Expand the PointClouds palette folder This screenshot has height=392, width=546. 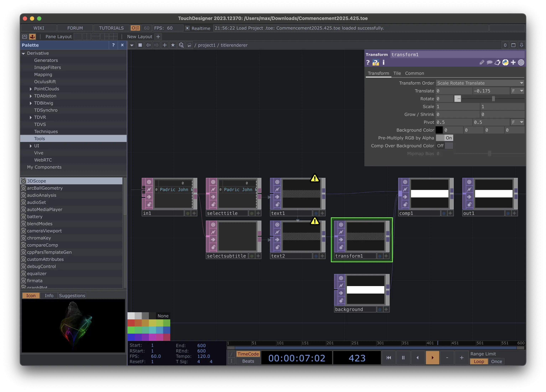pos(31,89)
